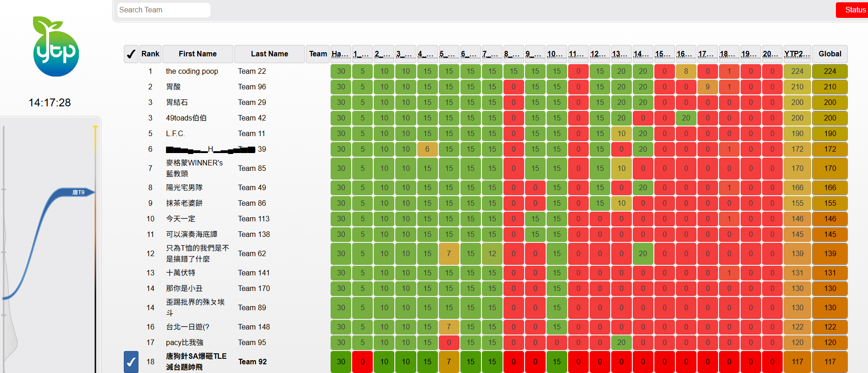Screen dimensions: 868x373
Task: Select team name 'L.F.C.'
Action: coord(175,133)
